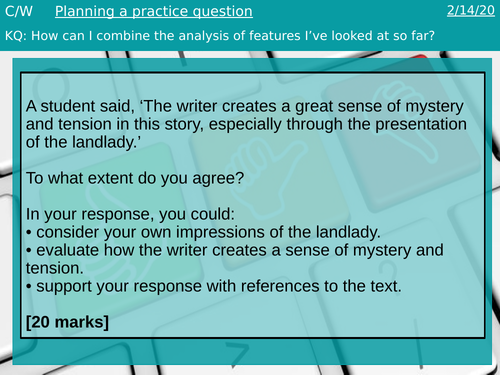Viewport: 500px width, 375px height.
Task: Click the faint thumbs-up icon in slide center
Action: click(x=266, y=178)
